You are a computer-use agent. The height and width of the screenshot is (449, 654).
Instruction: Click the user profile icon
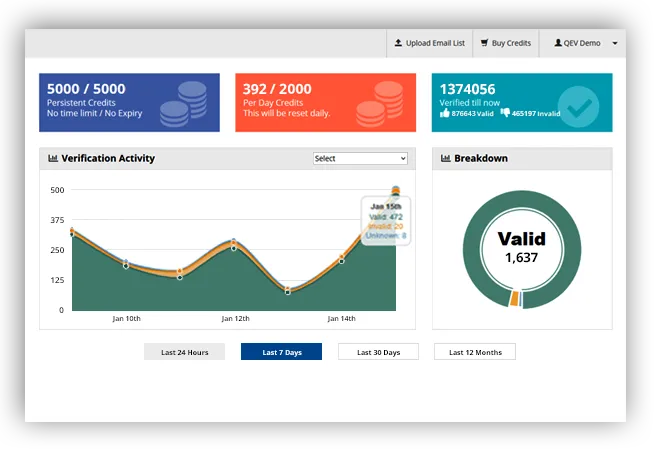click(x=558, y=43)
